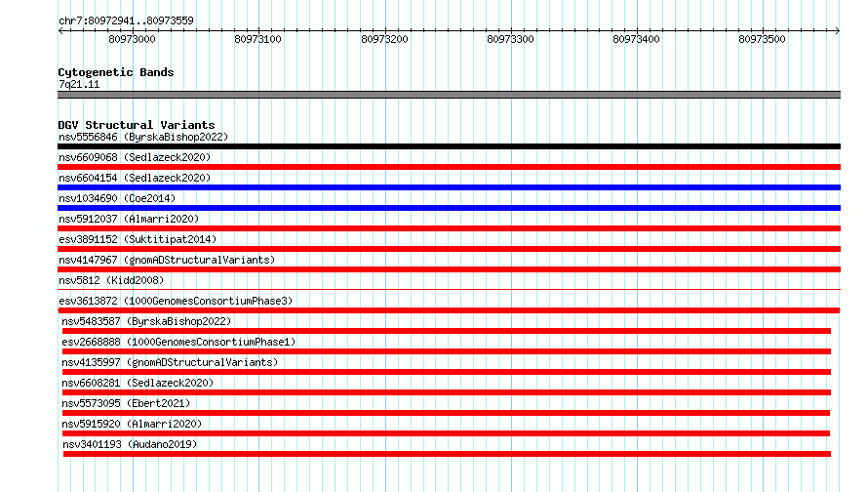Image resolution: width=868 pixels, height=492 pixels.
Task: Click the nsv3401193 (Audano2019) label
Action: click(x=130, y=444)
